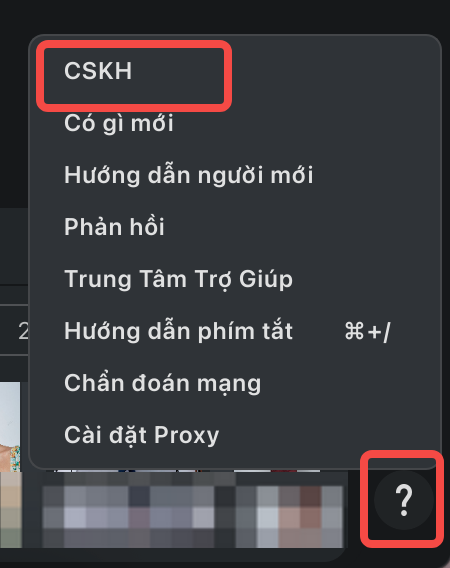Run Chẩn đoán mạng network diagnosis
450x568 pixels.
[162, 383]
